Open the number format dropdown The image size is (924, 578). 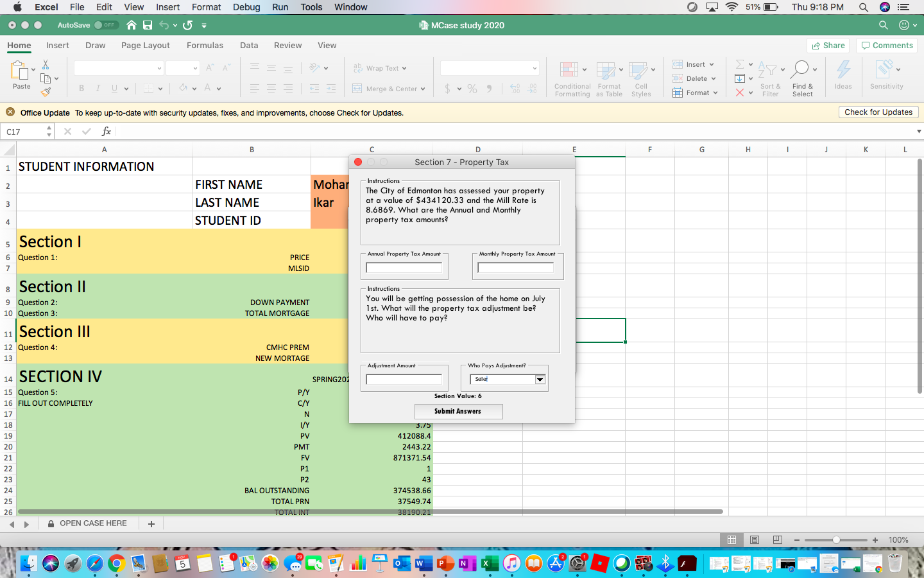pyautogui.click(x=490, y=67)
